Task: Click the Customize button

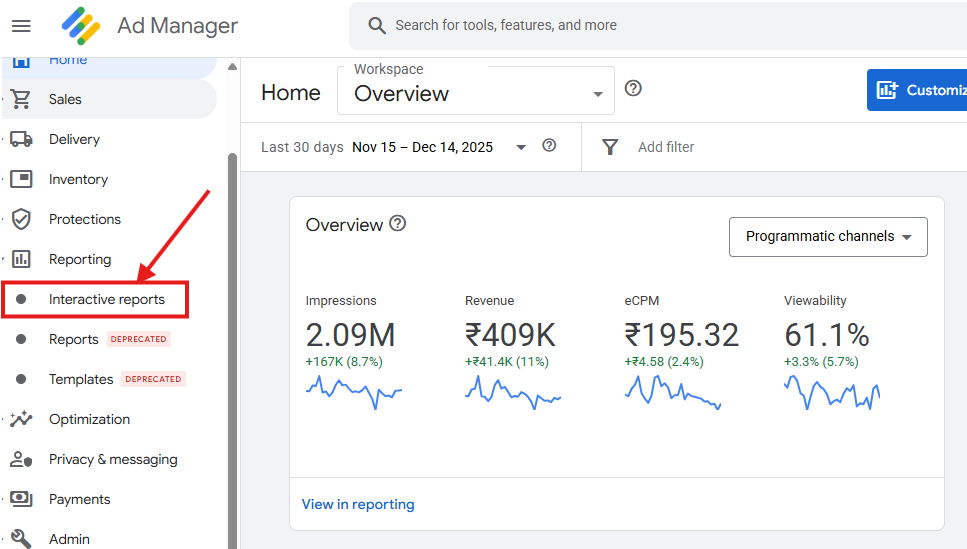Action: coord(918,90)
